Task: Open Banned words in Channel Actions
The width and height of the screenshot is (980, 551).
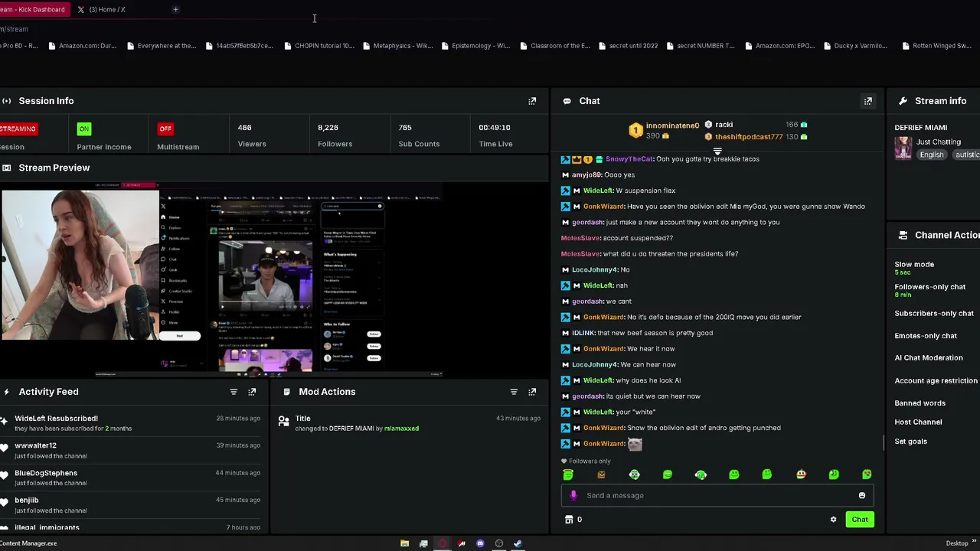Action: click(920, 403)
